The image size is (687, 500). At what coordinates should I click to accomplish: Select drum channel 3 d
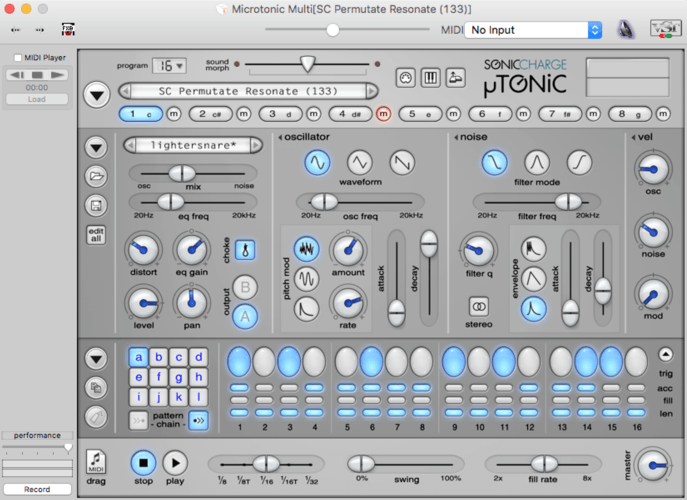coord(280,114)
